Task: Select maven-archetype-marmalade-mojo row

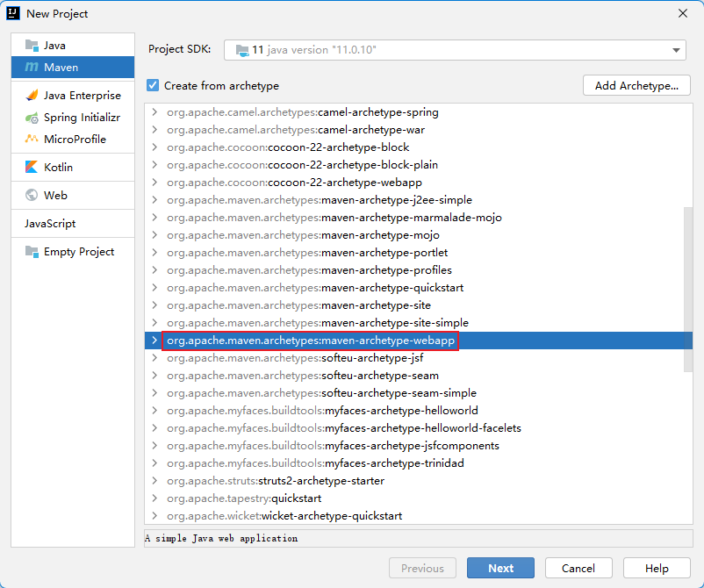Action: click(x=419, y=218)
